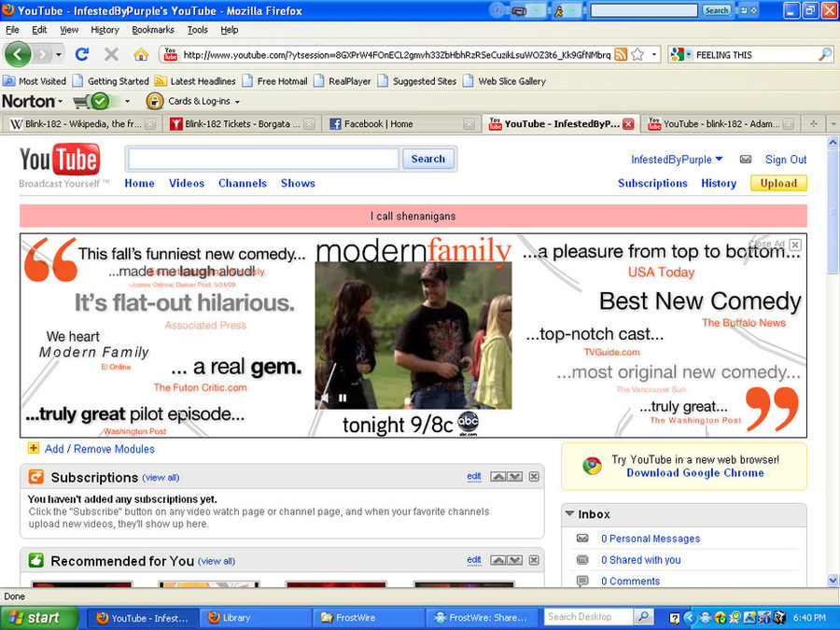Close the Subscriptions module
Screen dimensions: 840x630
click(534, 476)
